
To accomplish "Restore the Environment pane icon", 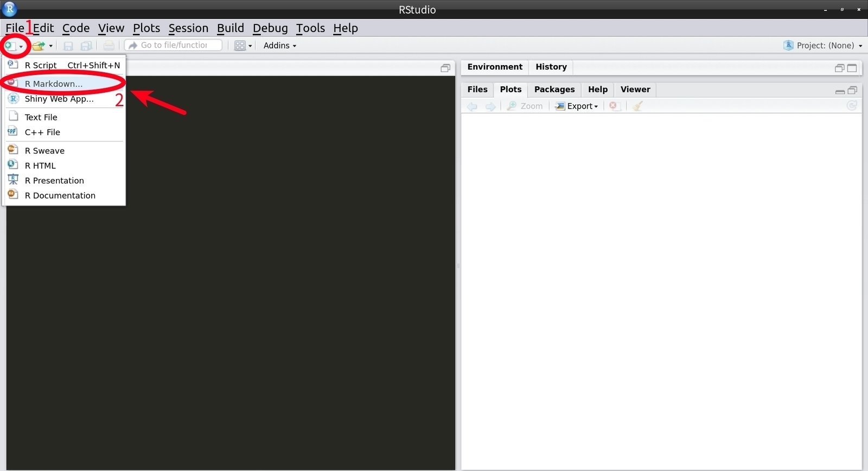I will pos(839,68).
